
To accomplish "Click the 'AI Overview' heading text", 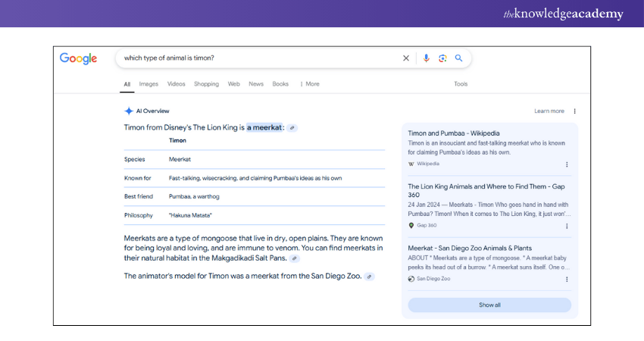I will pyautogui.click(x=153, y=111).
